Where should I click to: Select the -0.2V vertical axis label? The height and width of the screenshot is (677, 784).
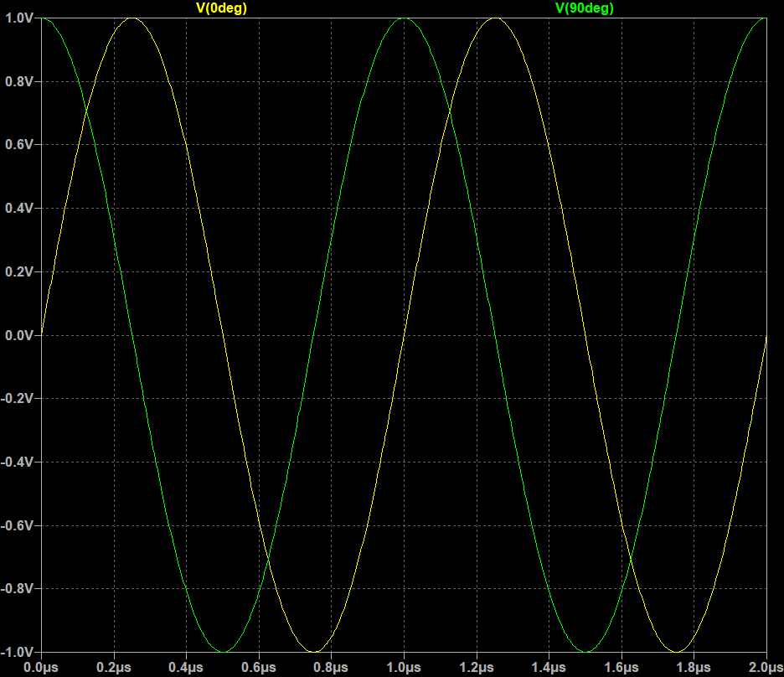(x=16, y=399)
